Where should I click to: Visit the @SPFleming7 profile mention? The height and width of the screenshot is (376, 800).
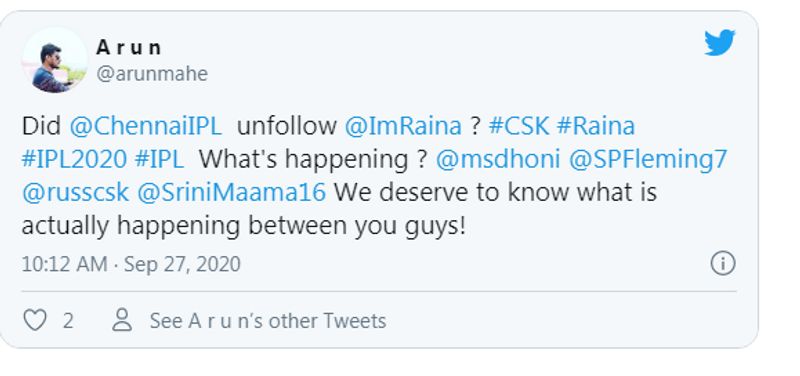tap(647, 160)
